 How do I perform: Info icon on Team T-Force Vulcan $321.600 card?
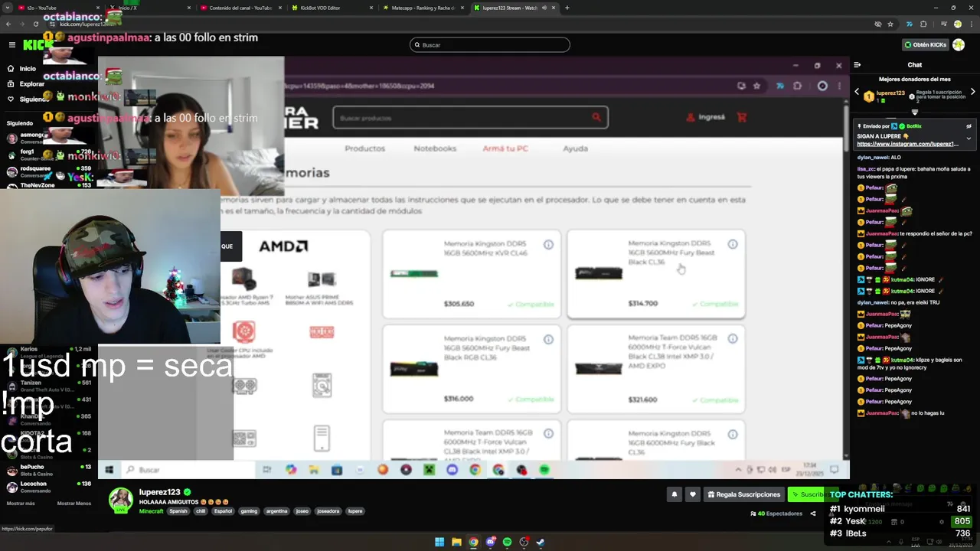[x=733, y=338]
